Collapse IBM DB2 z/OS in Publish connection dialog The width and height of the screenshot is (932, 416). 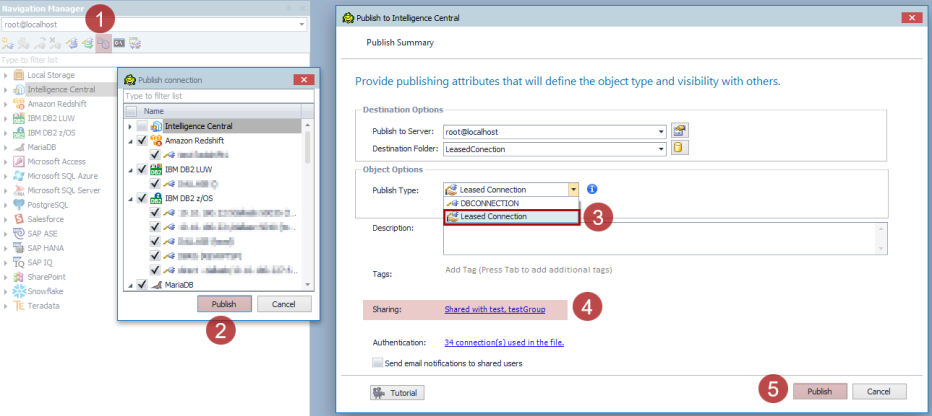click(130, 198)
